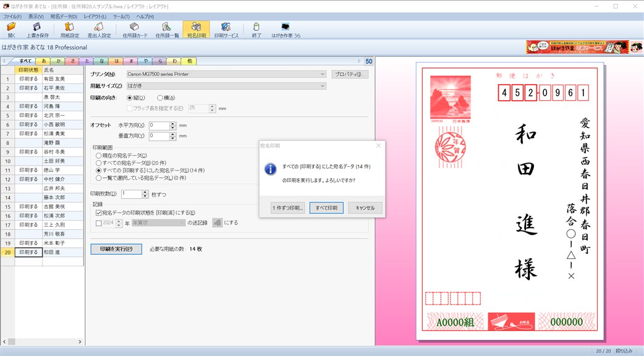This screenshot has height=356, width=644.
Task: Click the プロパティ printer button
Action: pyautogui.click(x=350, y=74)
